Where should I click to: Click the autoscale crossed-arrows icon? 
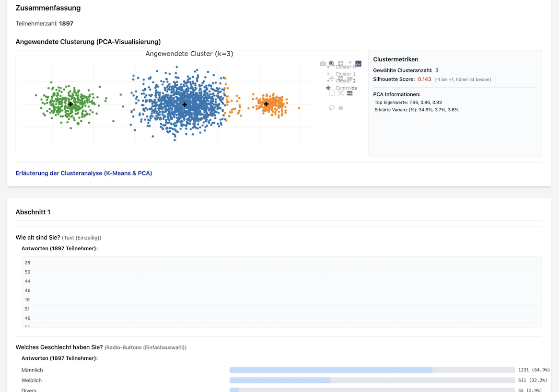[x=340, y=93]
